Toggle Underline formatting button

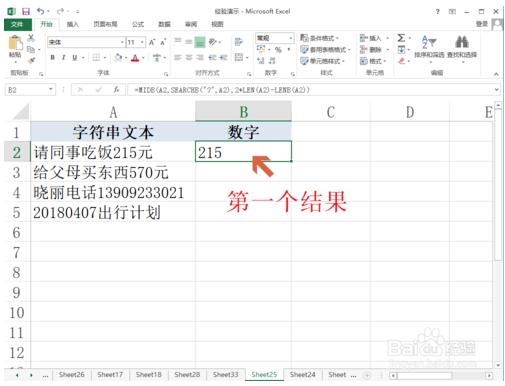75,58
